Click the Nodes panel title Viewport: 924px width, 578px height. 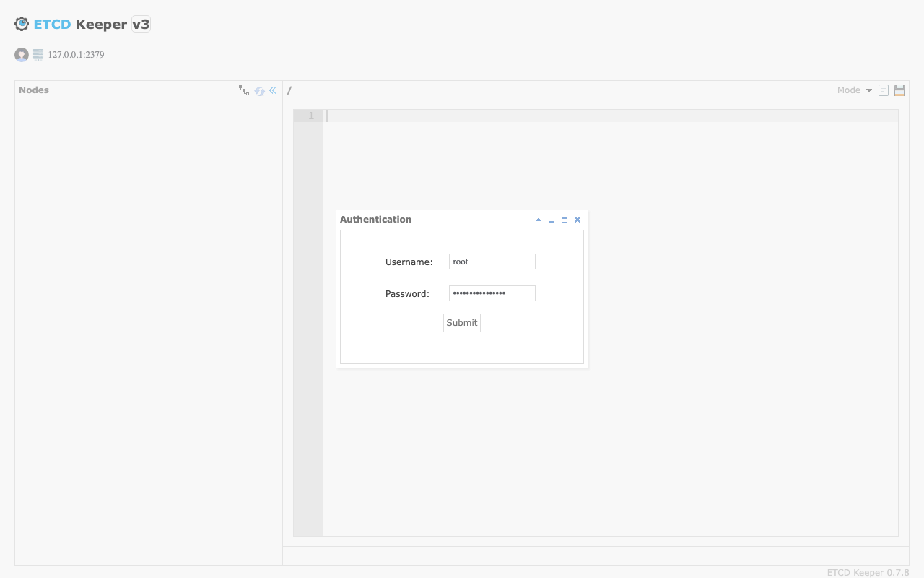pos(34,90)
